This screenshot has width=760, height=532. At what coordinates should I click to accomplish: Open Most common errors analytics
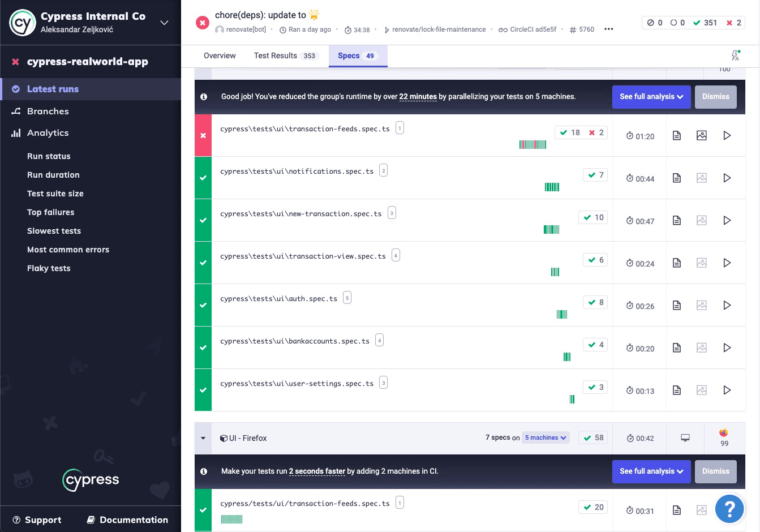coord(68,250)
